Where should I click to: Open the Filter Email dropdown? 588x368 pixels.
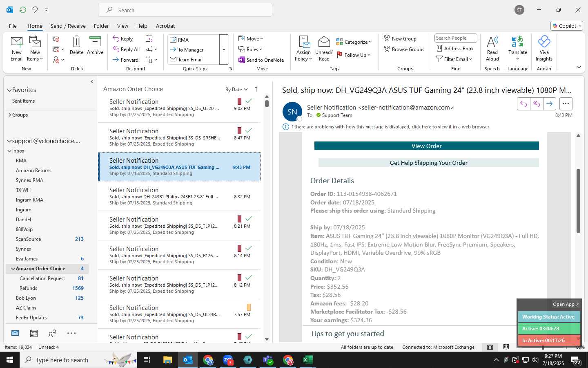pos(454,59)
